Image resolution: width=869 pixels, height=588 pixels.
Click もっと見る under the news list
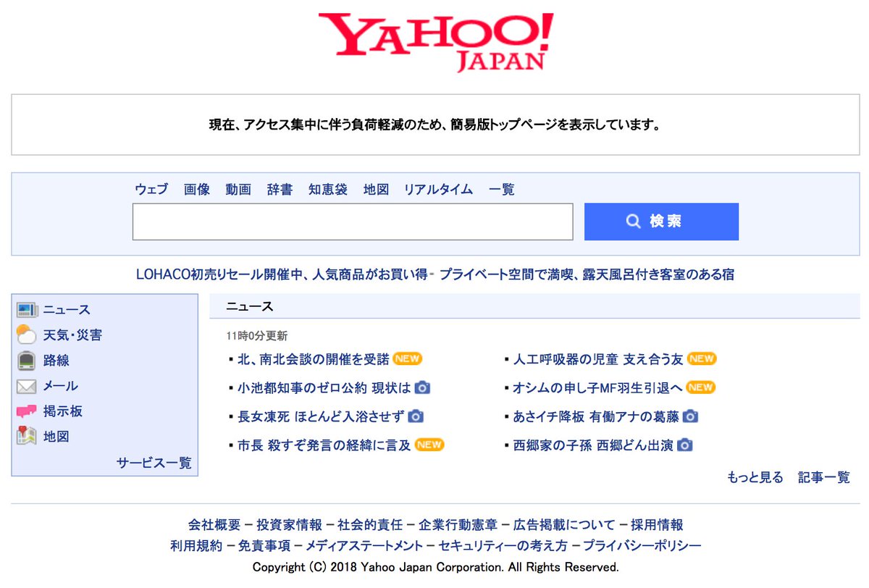coord(755,477)
